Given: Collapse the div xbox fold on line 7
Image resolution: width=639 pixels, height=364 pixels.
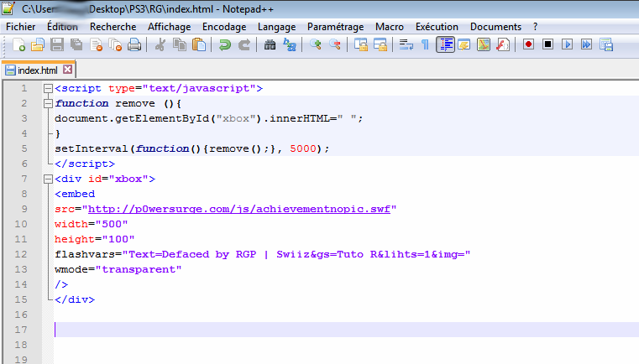Looking at the screenshot, I should 48,179.
